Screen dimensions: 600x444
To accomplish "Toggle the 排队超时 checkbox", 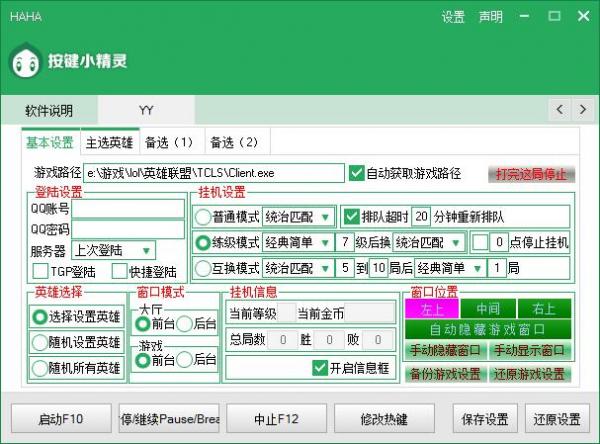I will (351, 217).
